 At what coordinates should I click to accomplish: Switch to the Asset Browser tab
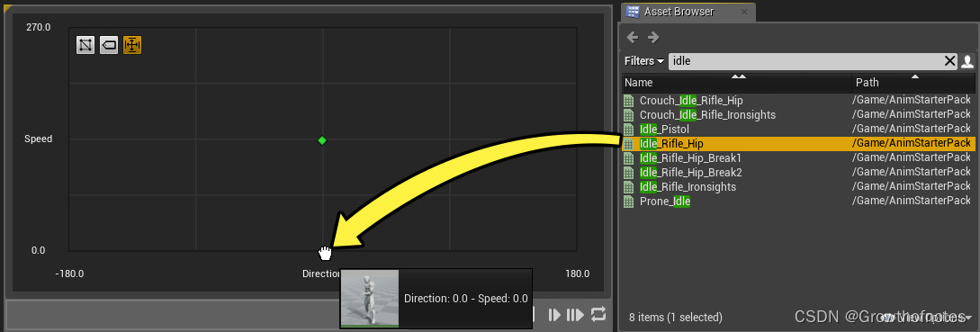(x=679, y=12)
